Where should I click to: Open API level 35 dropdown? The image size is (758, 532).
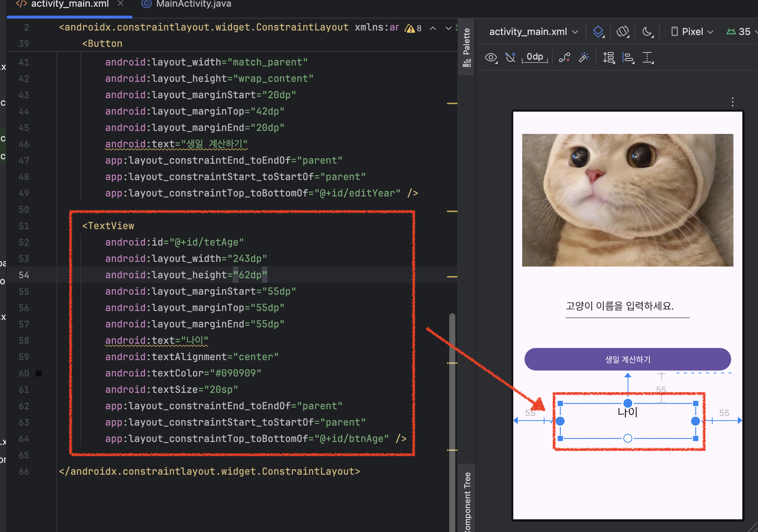pos(740,32)
